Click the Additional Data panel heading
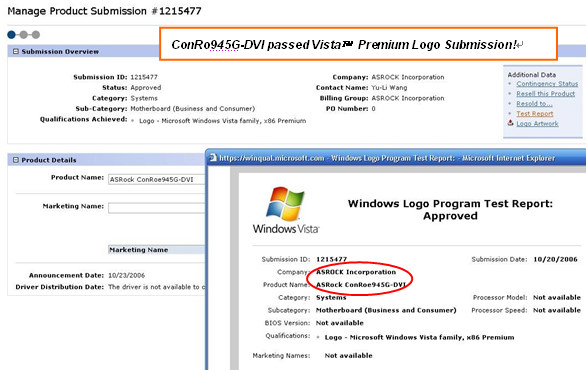The image size is (586, 370). pyautogui.click(x=531, y=75)
